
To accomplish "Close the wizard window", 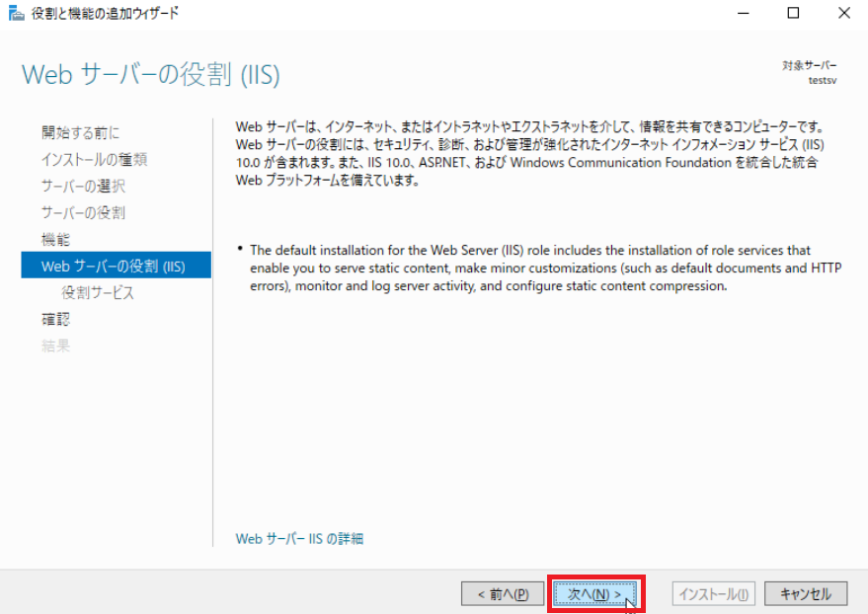I will click(844, 13).
